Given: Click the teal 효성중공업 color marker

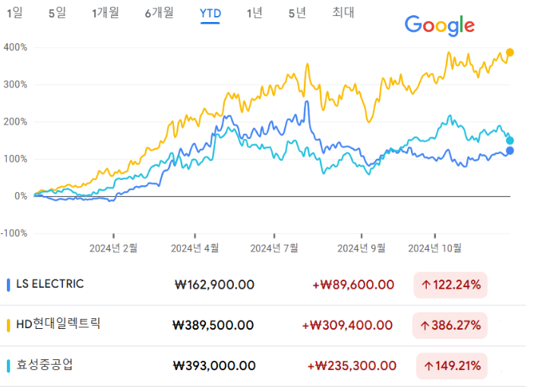Looking at the screenshot, I should (8, 365).
